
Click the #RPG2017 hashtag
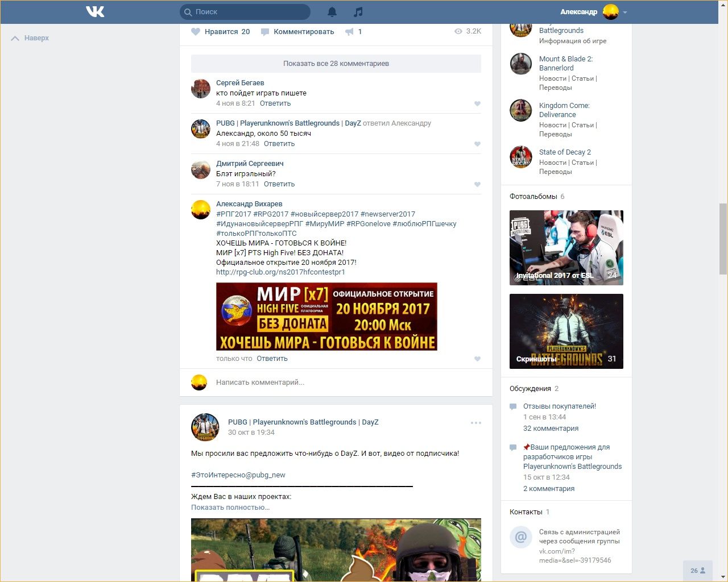271,214
